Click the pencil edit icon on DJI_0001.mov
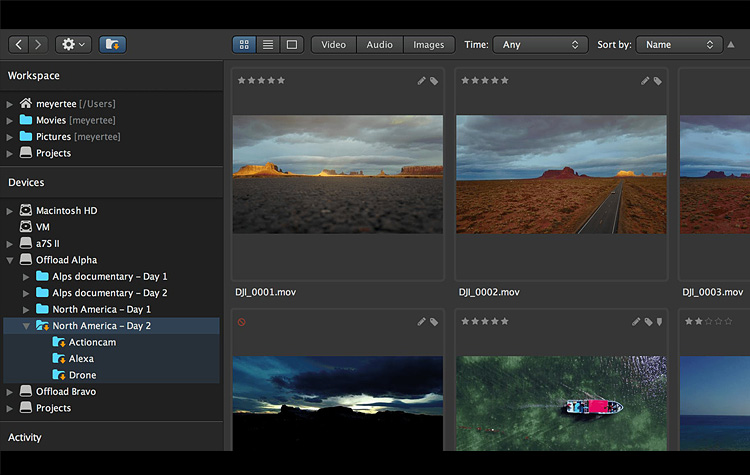This screenshot has width=750, height=475. 421,81
